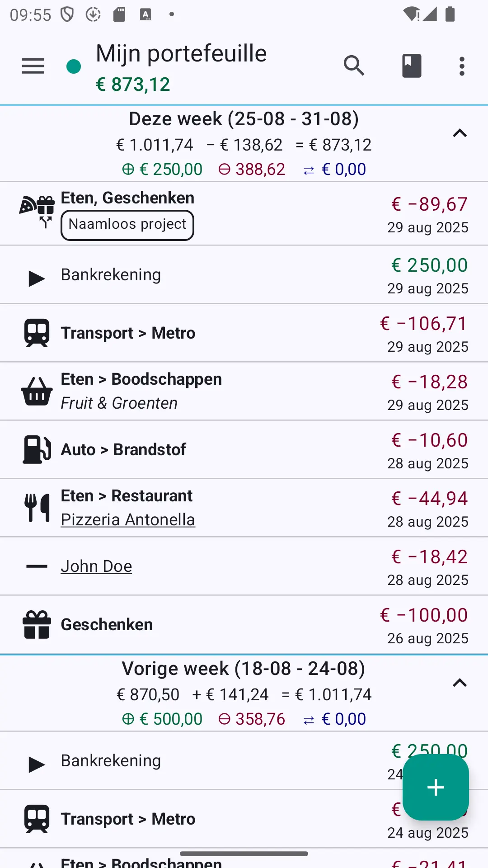
Task: Open the hamburger navigation menu
Action: [33, 66]
